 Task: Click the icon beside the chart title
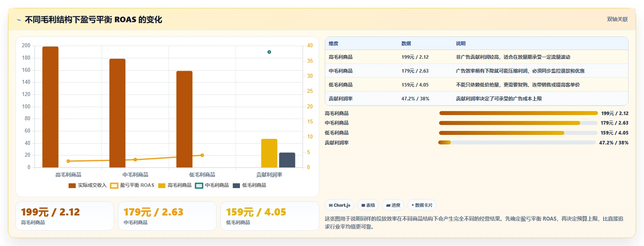(x=19, y=20)
